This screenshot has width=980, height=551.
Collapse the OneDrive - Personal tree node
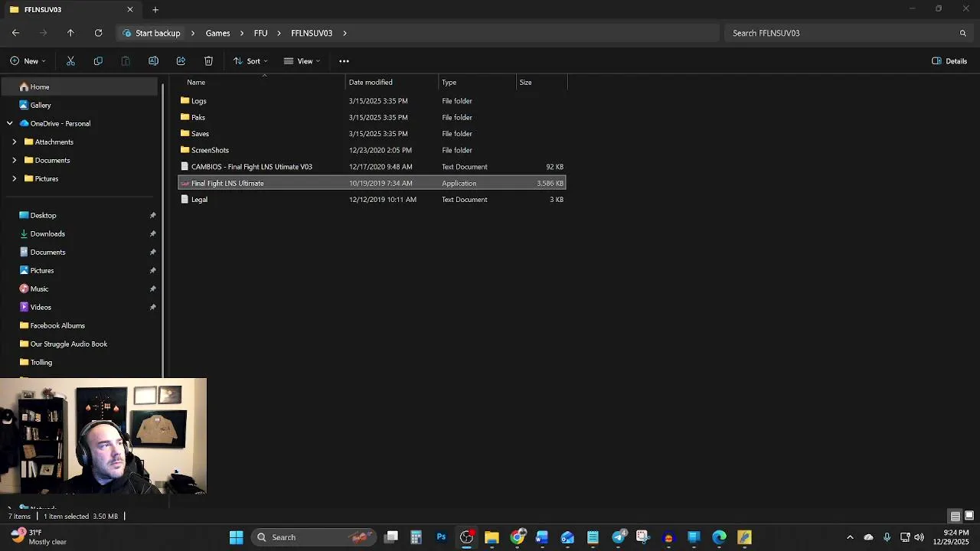click(x=10, y=123)
